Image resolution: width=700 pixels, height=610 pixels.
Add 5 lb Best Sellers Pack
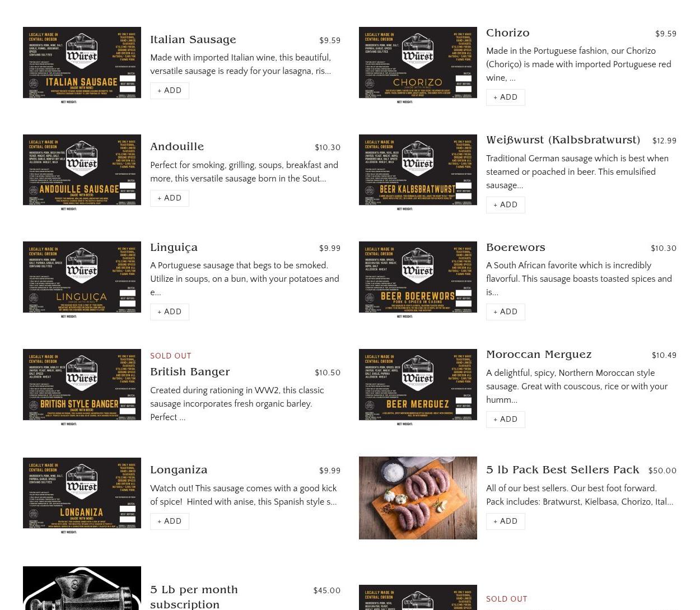pos(506,521)
